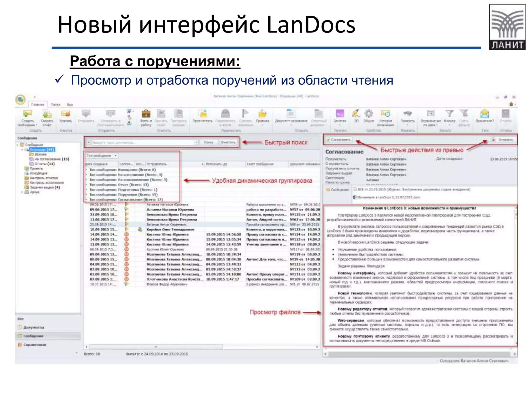Select the Сообщение tab in preview
Screen dimensions: 532x399
pyautogui.click(x=337, y=190)
